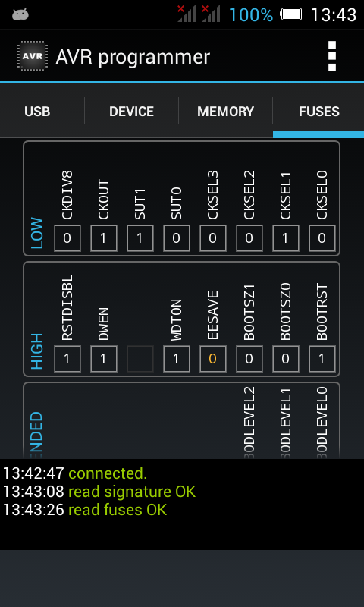Toggle the WDTON fuse bit
Image resolution: width=364 pixels, height=607 pixels.
click(177, 359)
